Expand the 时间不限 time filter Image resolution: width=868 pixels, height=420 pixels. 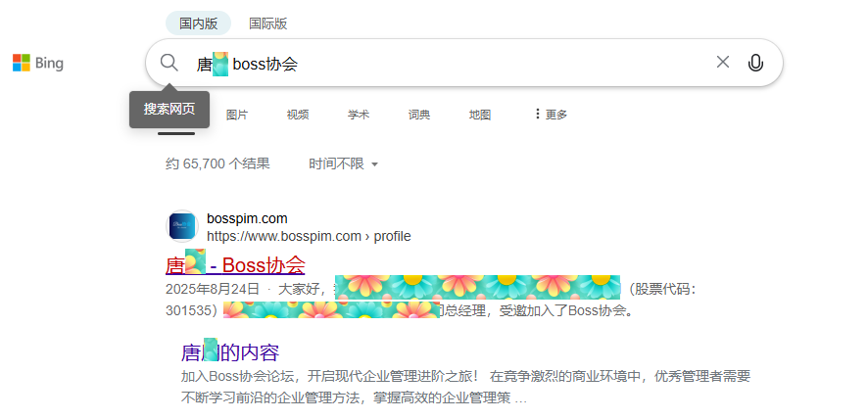pos(344,163)
